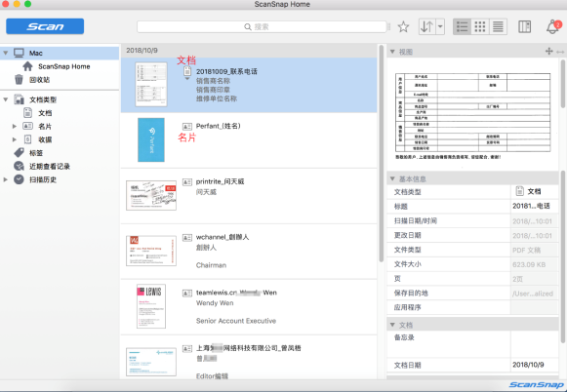
Task: Open dropdown arrow under 20181009 document icon
Action: pyautogui.click(x=187, y=79)
